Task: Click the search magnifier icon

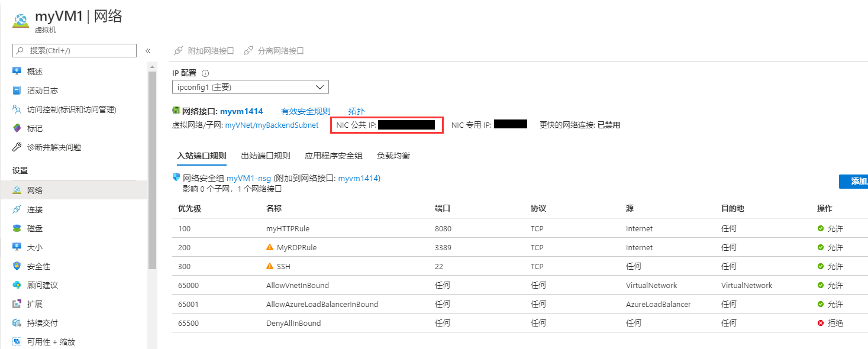Action: [21, 51]
